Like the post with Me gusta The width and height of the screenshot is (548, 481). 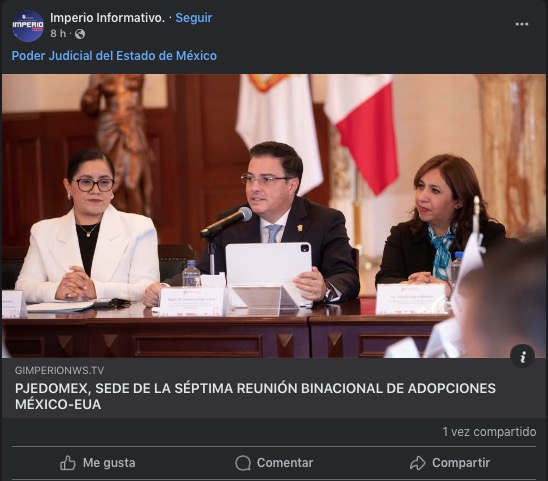pos(98,463)
